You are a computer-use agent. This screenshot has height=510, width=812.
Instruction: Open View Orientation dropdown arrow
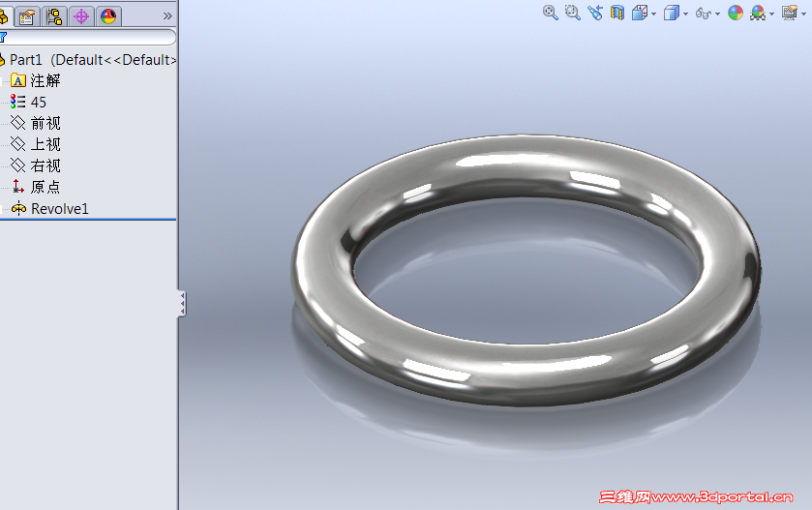pyautogui.click(x=653, y=14)
